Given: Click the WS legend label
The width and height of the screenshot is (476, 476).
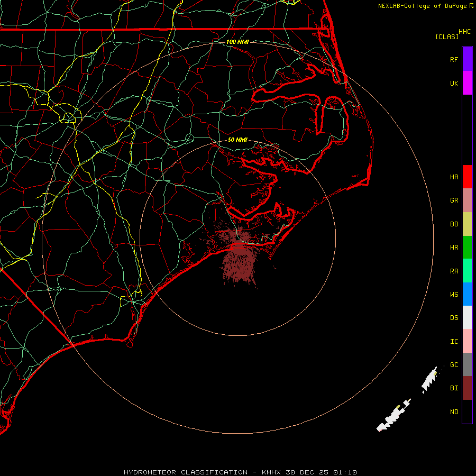Looking at the screenshot, I should (x=454, y=294).
